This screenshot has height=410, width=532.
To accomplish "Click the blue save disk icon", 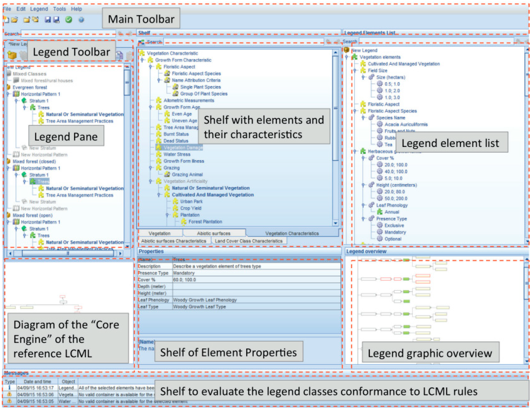I will (48, 20).
